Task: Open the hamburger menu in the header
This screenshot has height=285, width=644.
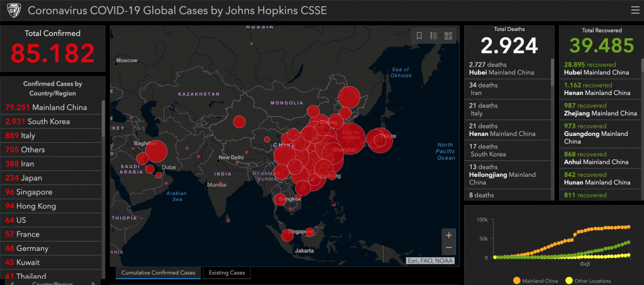Action: (x=635, y=10)
